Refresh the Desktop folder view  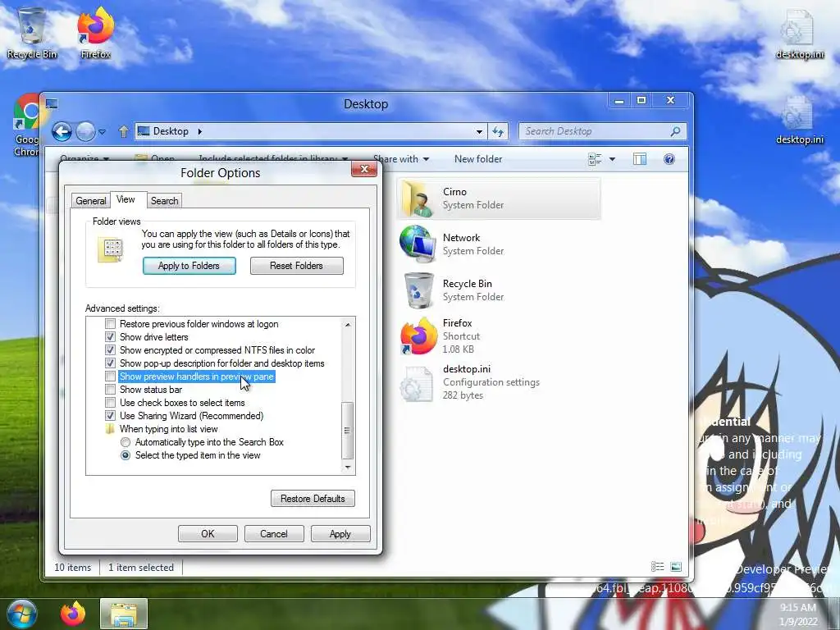498,131
